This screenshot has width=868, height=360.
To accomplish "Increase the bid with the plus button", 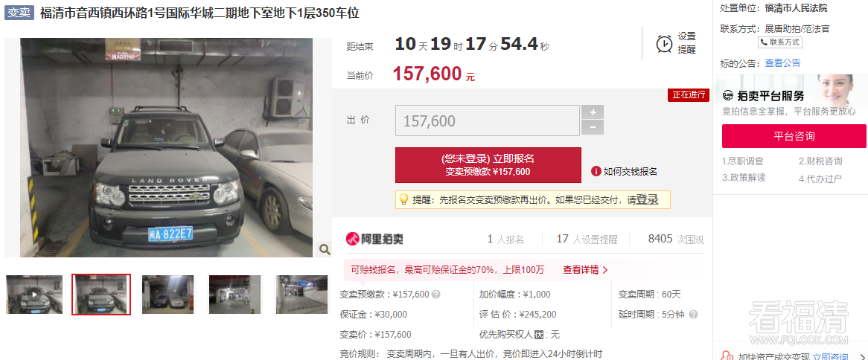I will point(593,112).
